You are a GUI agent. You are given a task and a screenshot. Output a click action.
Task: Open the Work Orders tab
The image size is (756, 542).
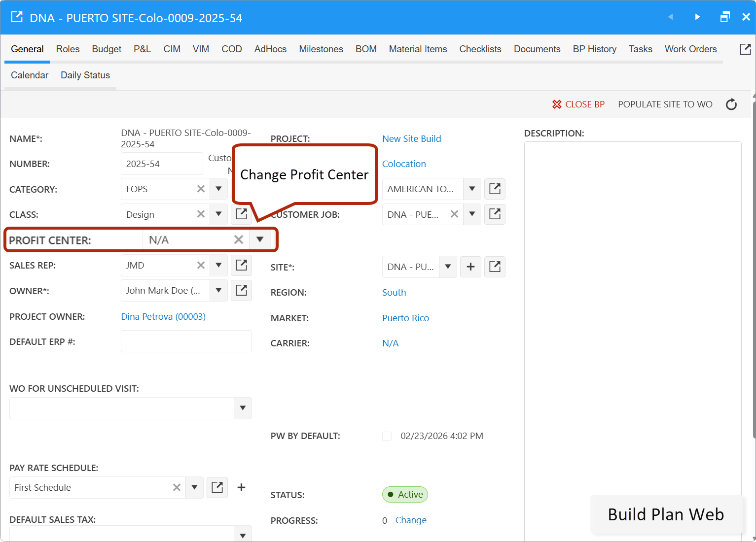coord(690,49)
